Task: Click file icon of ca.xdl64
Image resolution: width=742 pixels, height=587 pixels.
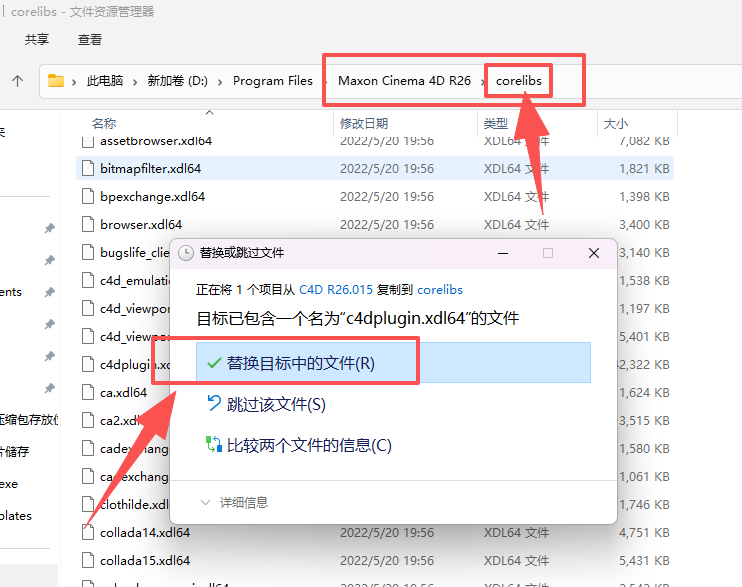Action: click(x=88, y=392)
